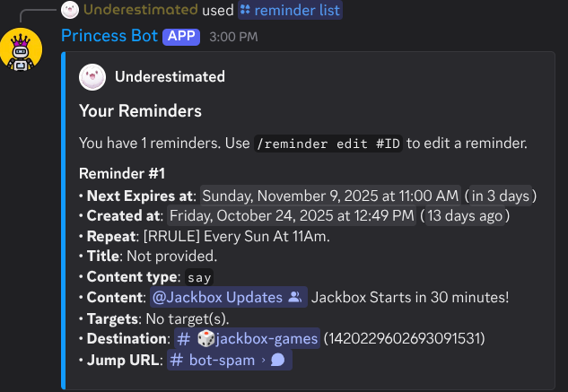568x392 pixels.
Task: Click the hash icon before bot-spam
Action: (x=178, y=360)
